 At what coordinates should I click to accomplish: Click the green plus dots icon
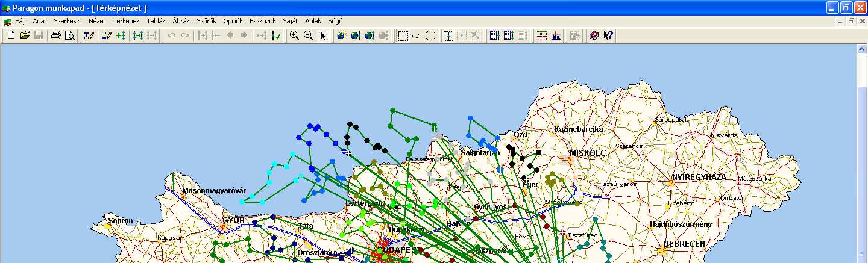coord(121,36)
